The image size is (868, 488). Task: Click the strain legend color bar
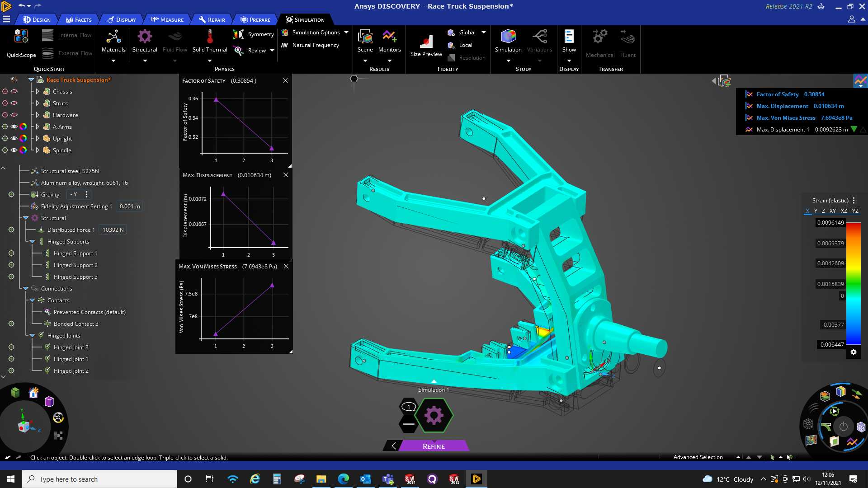[x=854, y=284]
